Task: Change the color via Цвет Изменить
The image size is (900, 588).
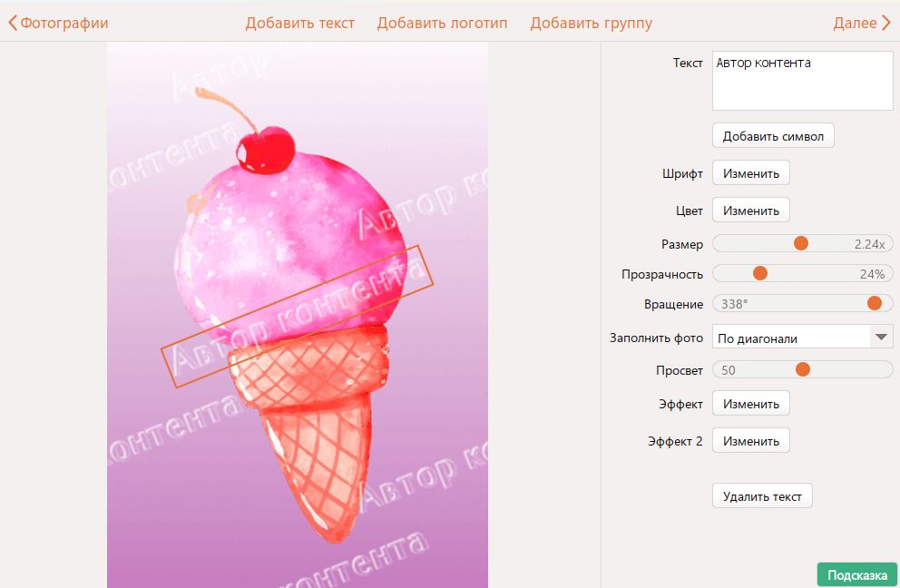Action: point(751,211)
